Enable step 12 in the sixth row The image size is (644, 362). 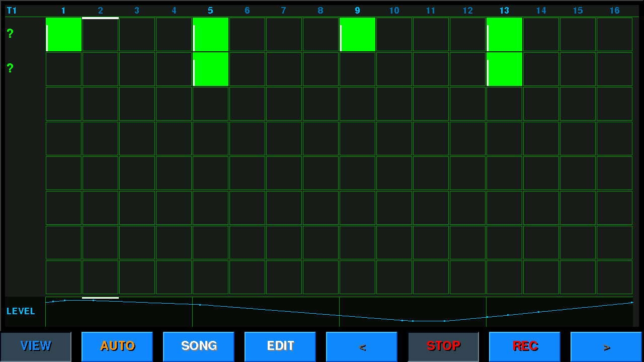click(x=467, y=208)
